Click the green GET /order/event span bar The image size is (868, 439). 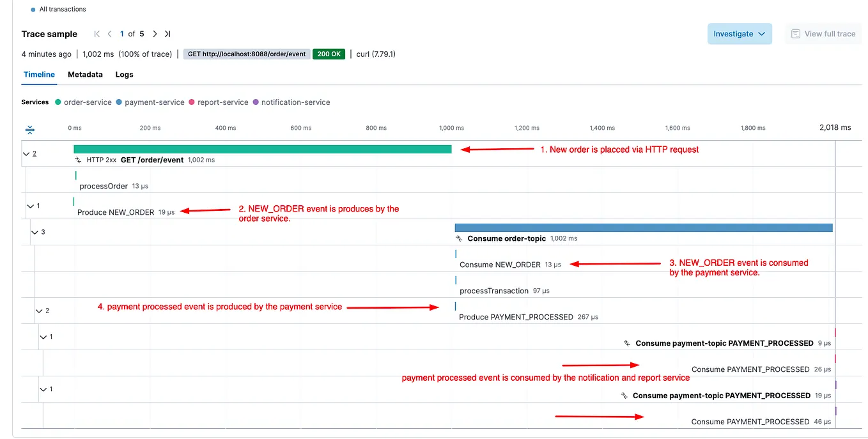(262, 149)
